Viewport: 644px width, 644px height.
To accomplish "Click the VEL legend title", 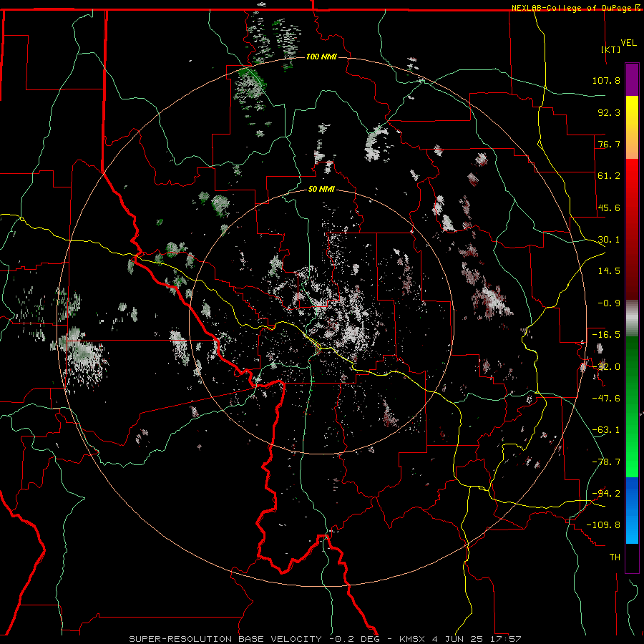I will (628, 43).
